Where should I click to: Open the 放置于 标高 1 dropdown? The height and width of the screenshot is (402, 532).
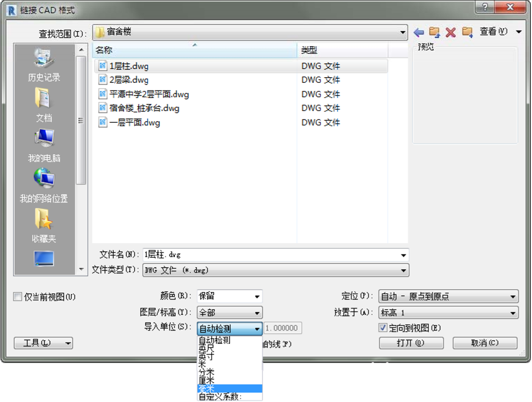(448, 313)
